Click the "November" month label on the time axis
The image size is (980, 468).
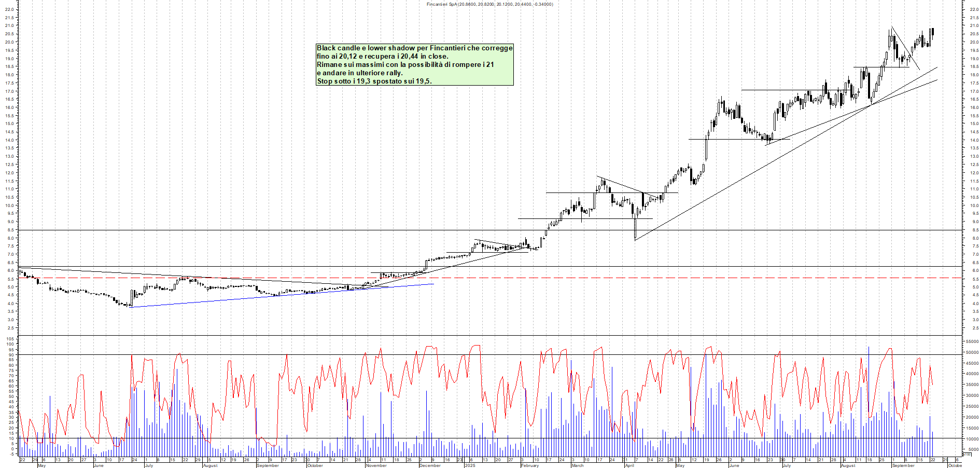tap(376, 465)
